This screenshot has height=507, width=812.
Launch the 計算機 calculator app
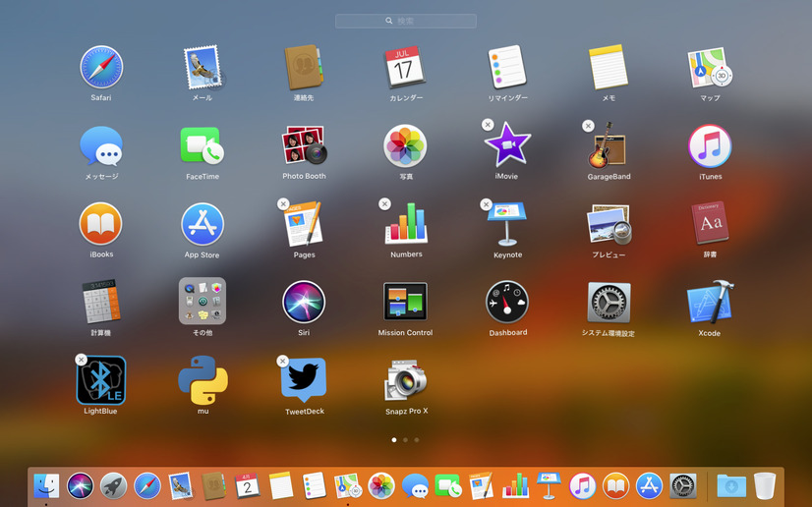101,302
